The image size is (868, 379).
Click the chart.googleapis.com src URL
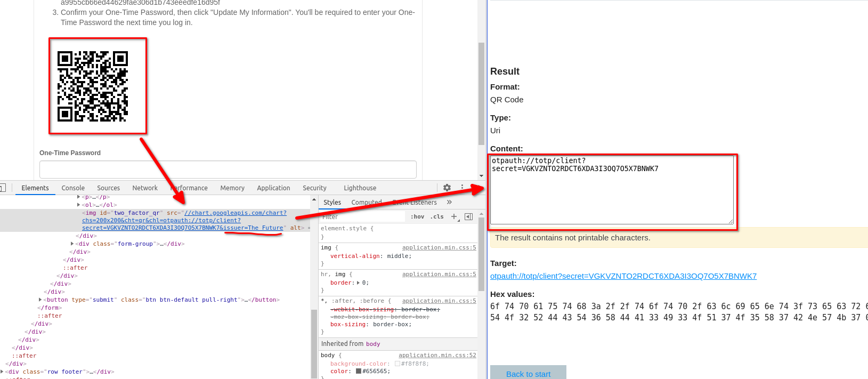184,220
